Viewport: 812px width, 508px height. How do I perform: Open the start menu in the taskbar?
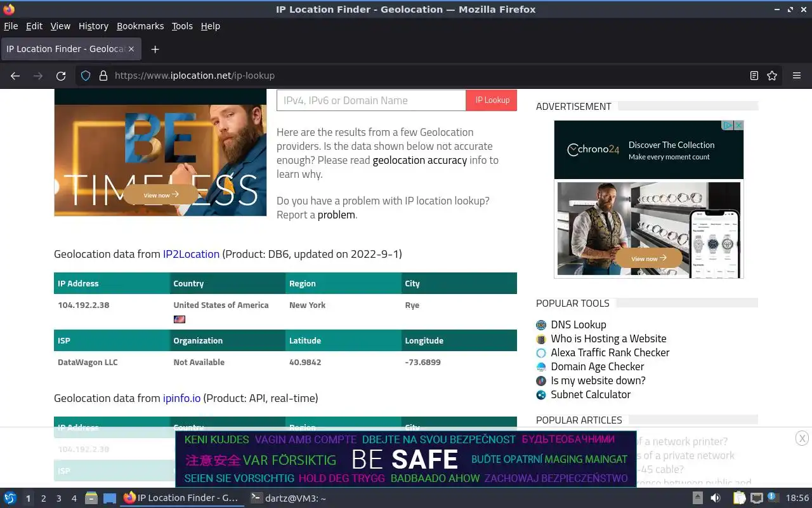click(x=10, y=498)
